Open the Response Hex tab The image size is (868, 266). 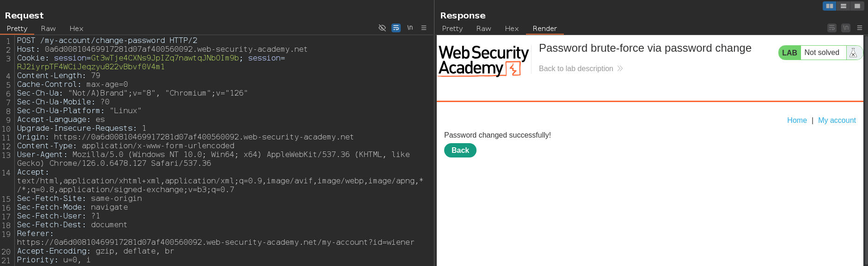click(511, 29)
